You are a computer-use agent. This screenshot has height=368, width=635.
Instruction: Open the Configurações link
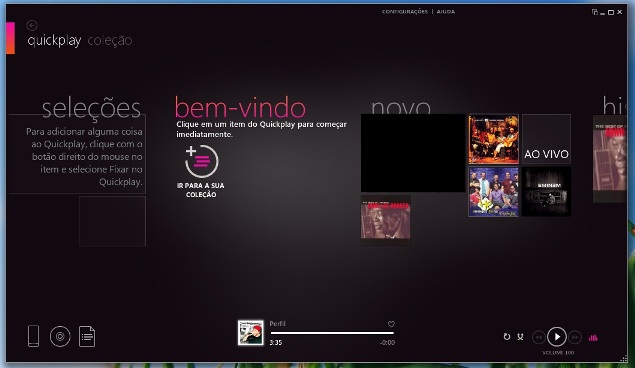coord(405,12)
